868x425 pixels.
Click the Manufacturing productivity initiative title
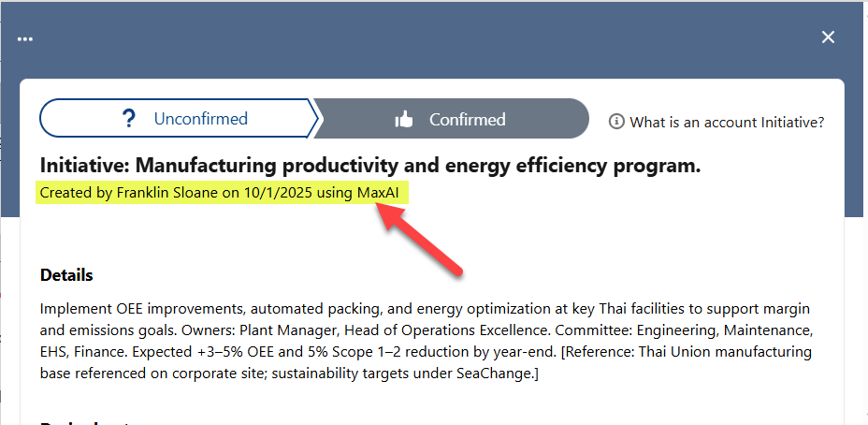(x=369, y=166)
